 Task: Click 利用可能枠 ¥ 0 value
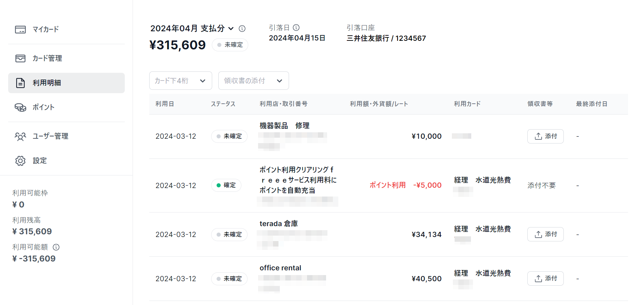pos(18,205)
